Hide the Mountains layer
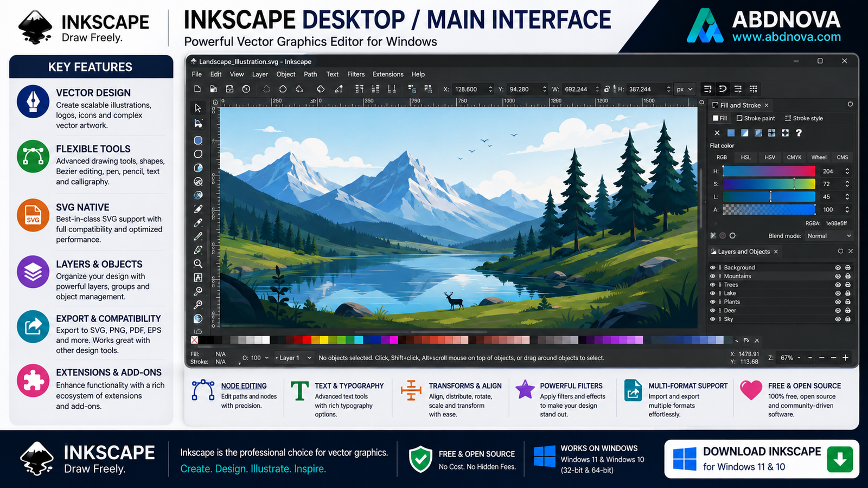 [713, 277]
